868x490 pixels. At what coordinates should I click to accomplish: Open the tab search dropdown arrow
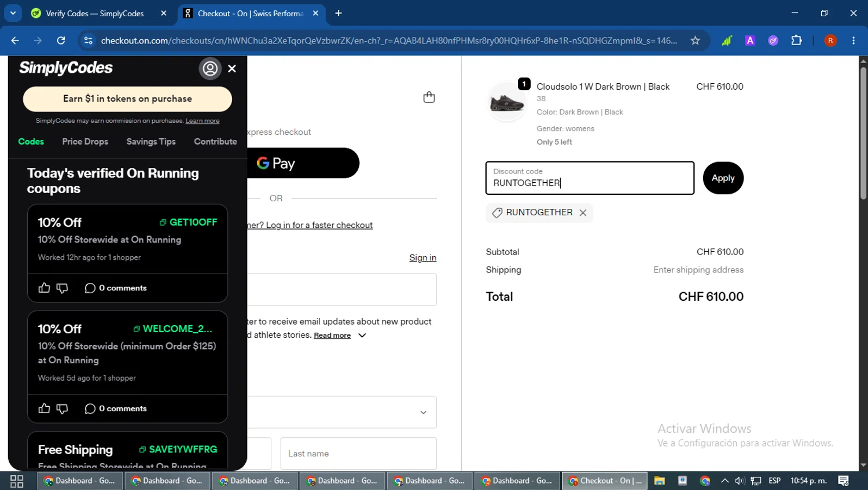click(x=13, y=13)
